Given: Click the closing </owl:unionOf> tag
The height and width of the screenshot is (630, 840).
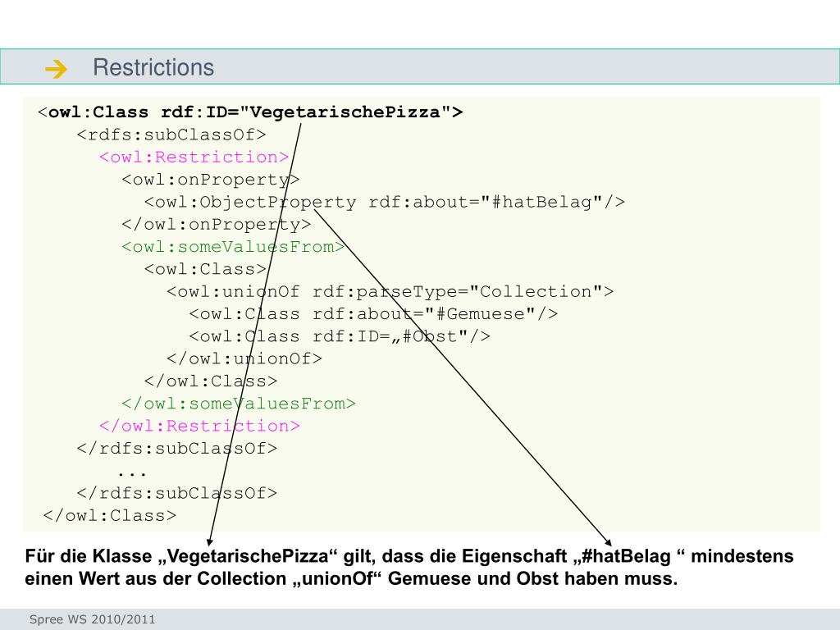Looking at the screenshot, I should point(244,358).
